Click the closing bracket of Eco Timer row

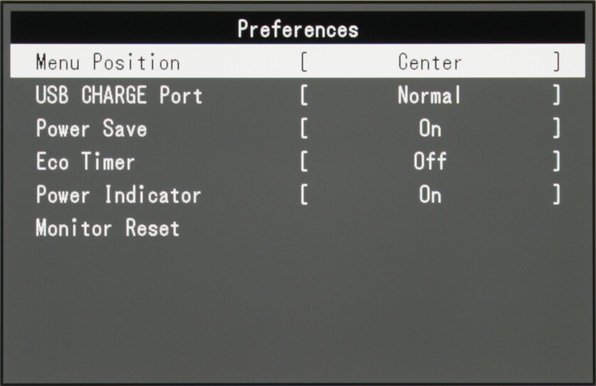click(556, 161)
